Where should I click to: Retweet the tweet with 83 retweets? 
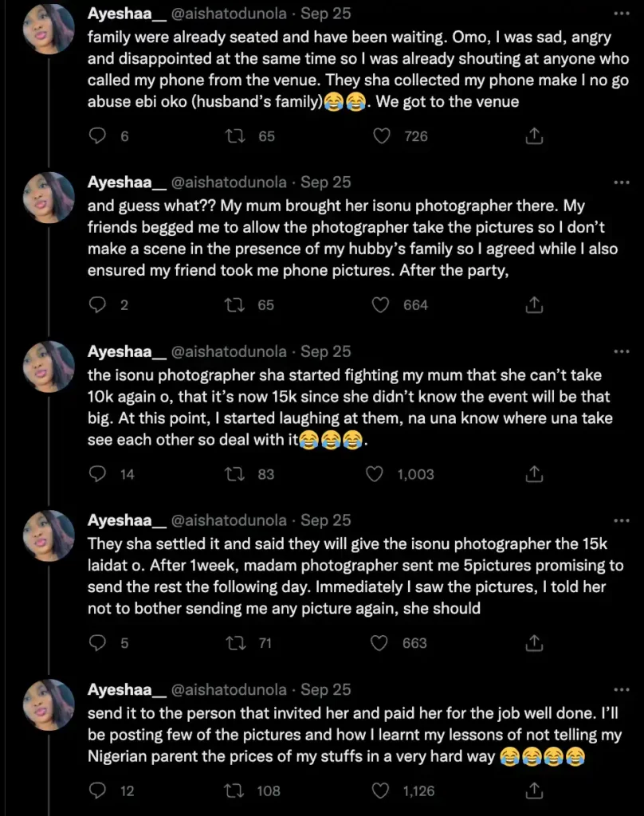236,474
